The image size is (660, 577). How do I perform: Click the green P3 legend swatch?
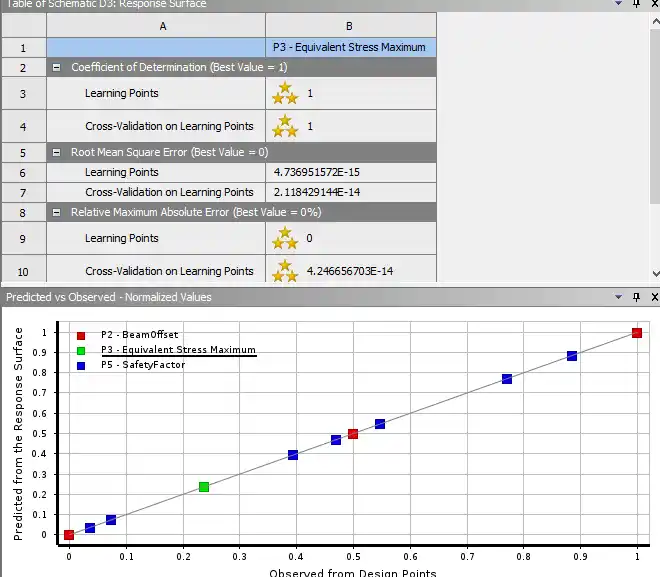pyautogui.click(x=81, y=351)
